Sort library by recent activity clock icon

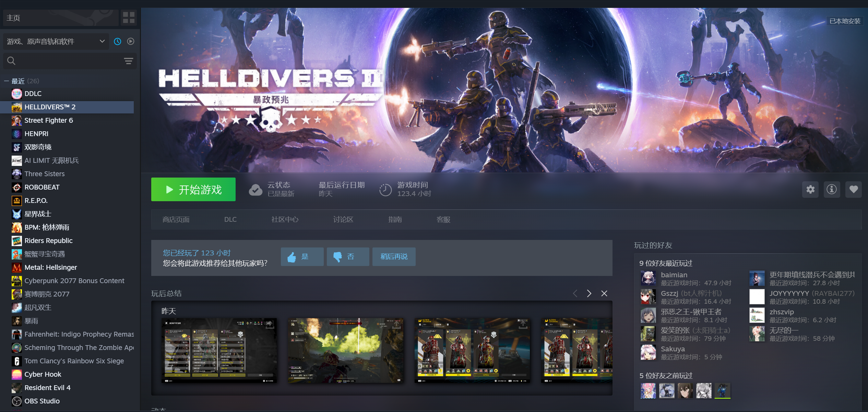[x=118, y=41]
